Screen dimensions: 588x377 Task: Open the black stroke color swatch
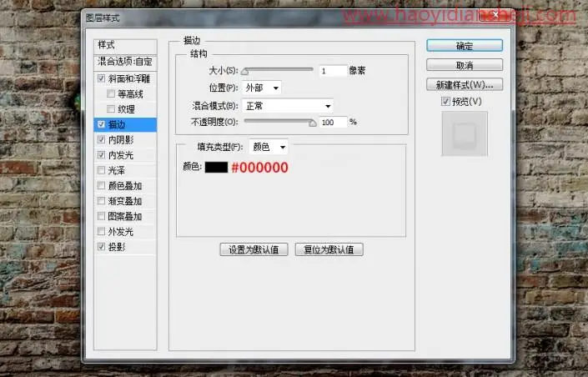pos(216,168)
